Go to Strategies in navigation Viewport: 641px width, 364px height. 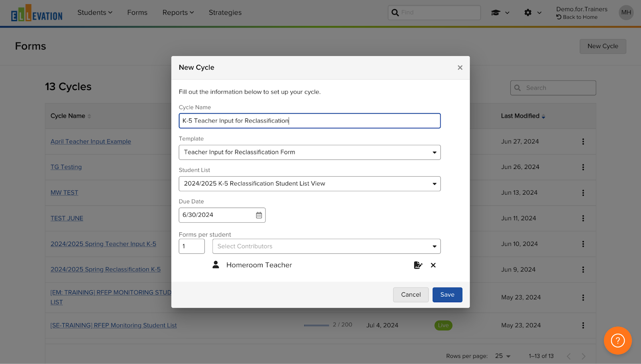[225, 12]
